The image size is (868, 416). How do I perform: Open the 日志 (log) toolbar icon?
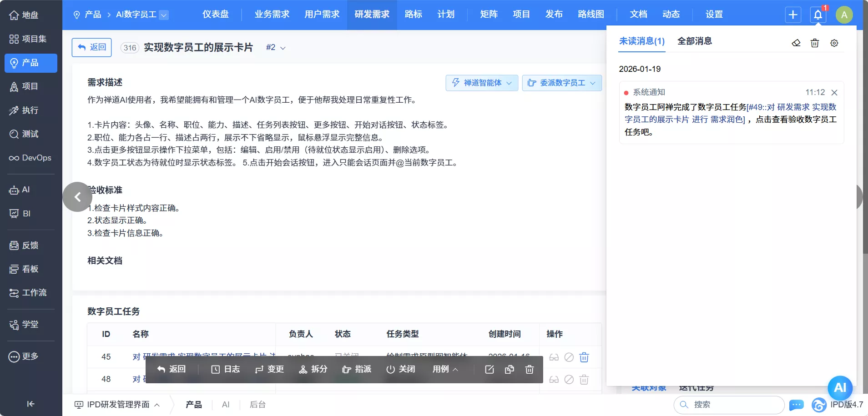click(x=225, y=369)
